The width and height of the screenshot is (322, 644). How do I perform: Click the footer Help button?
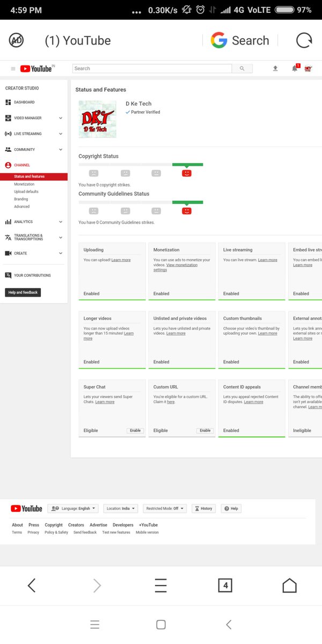coord(231,508)
